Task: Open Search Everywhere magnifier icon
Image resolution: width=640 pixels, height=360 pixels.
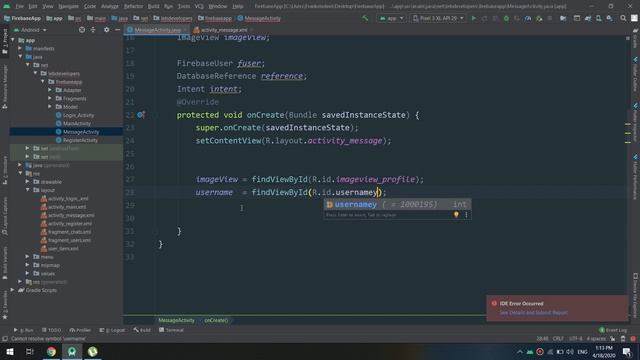Action: [623, 18]
